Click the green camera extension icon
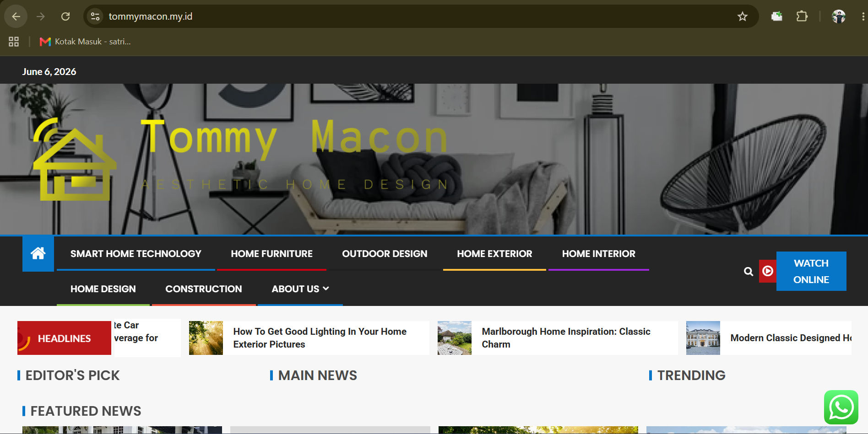 click(x=777, y=16)
